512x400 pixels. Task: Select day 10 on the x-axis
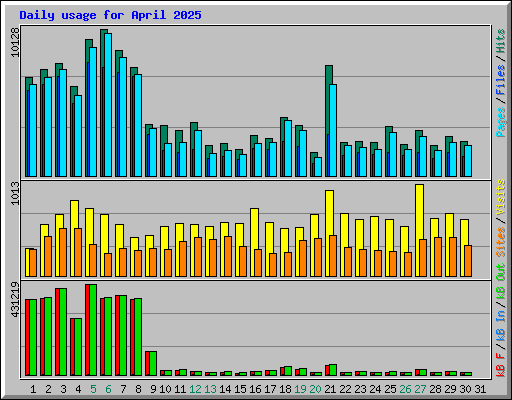pos(165,389)
